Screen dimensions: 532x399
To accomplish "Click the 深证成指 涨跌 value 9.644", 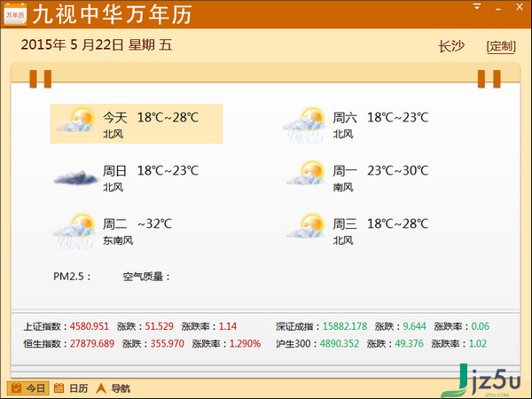I will pos(414,326).
